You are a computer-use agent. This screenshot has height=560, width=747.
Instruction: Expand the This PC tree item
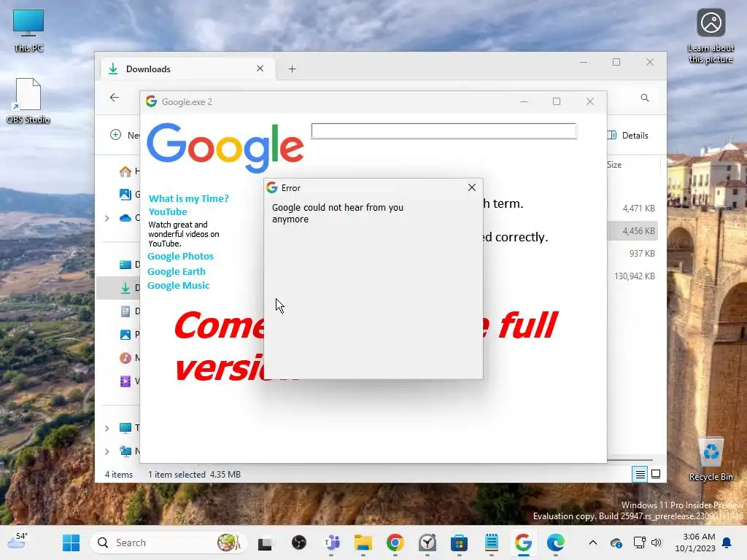pos(107,427)
